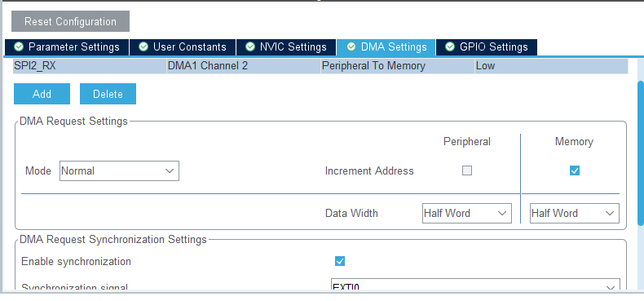
Task: Open Peripheral Data Width Half Word dropdown
Action: (x=467, y=213)
